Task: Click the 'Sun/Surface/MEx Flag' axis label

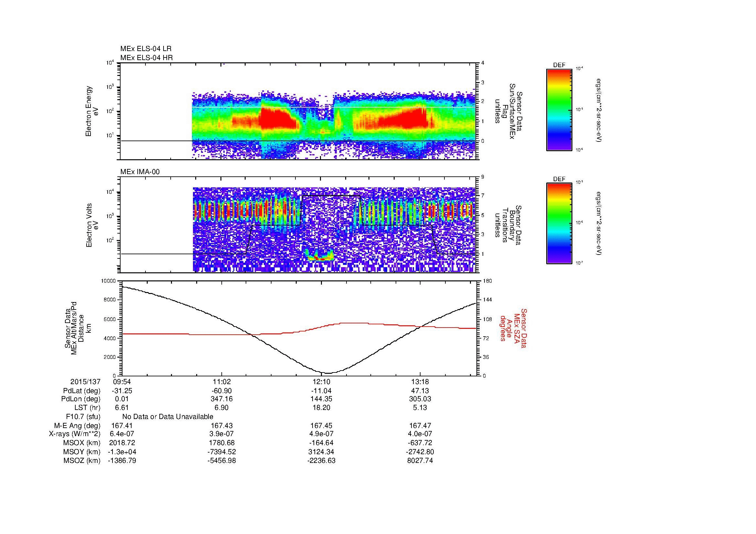Action: [x=509, y=111]
